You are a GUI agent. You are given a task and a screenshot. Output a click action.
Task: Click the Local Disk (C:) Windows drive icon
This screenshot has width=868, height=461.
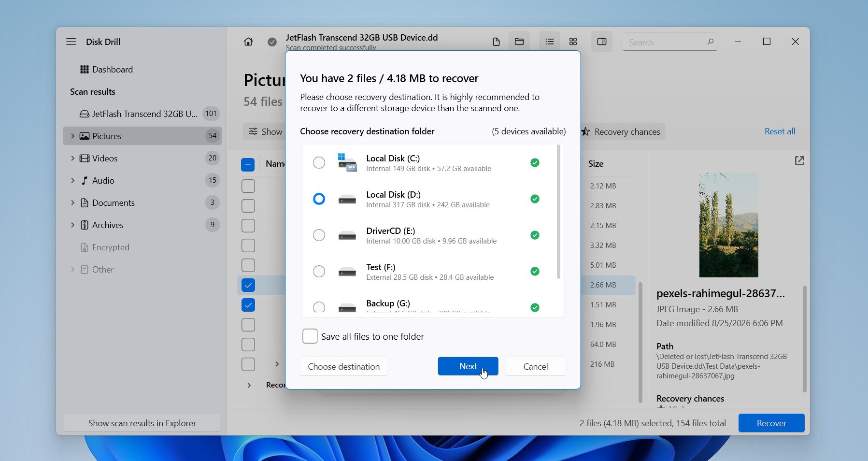tap(347, 163)
